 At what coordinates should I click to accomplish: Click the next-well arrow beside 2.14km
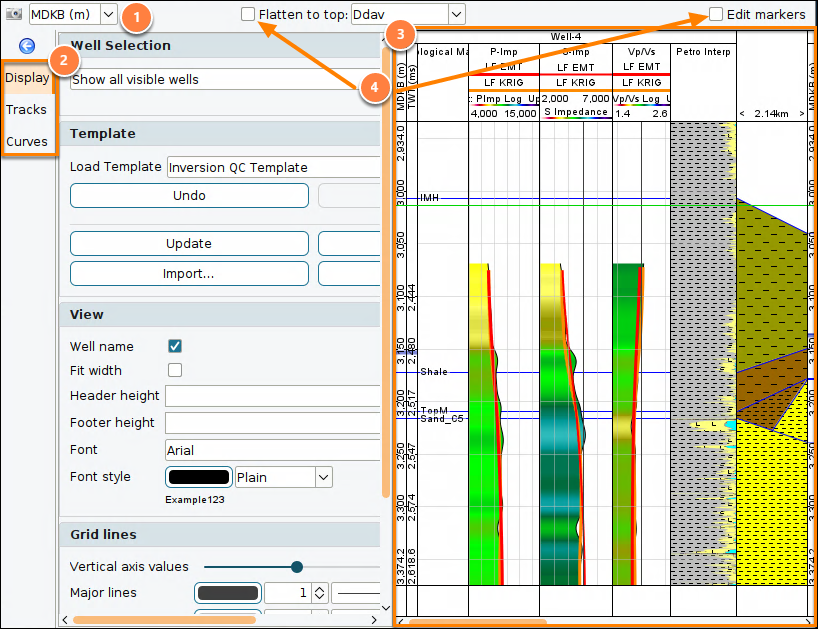[x=802, y=114]
